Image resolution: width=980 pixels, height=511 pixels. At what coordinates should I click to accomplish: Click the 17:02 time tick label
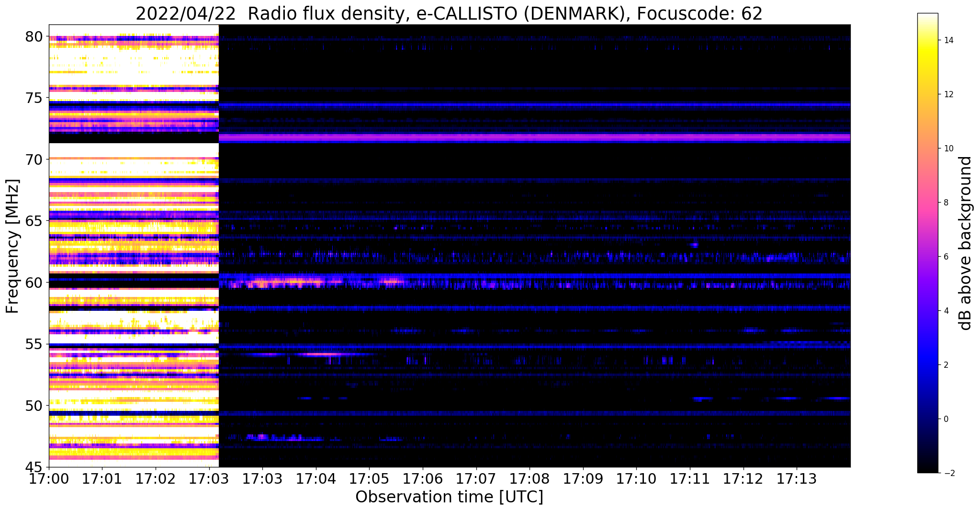[156, 479]
